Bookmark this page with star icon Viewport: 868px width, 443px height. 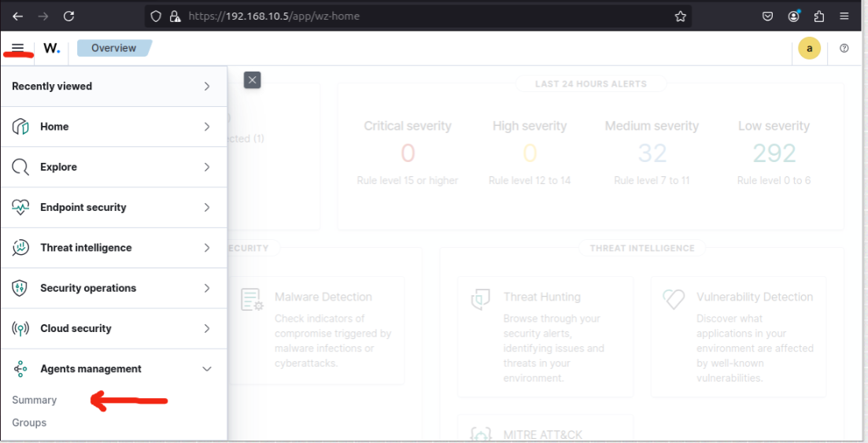click(x=680, y=16)
